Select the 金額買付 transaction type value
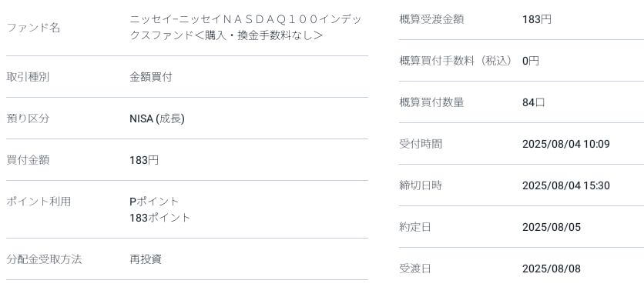The width and height of the screenshot is (644, 287). tap(151, 77)
